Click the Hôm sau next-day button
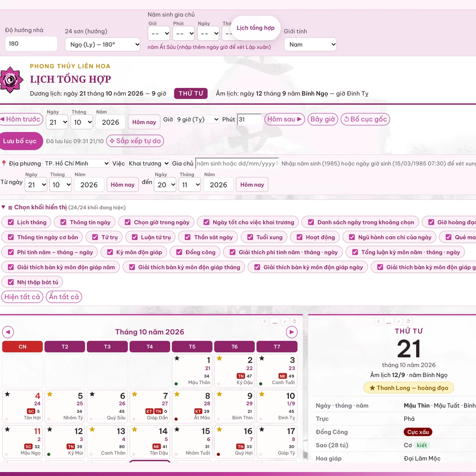The height and width of the screenshot is (476, 476). (x=284, y=119)
